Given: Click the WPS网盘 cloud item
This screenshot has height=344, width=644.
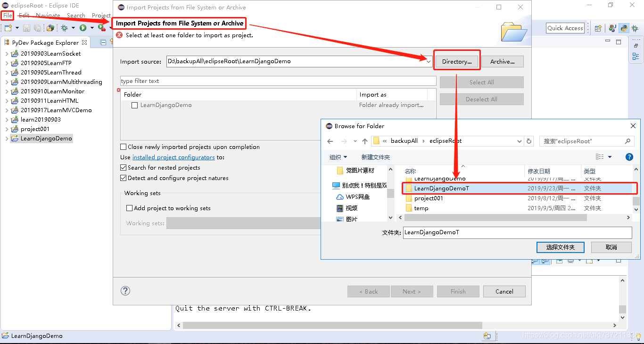Looking at the screenshot, I should click(x=353, y=197).
